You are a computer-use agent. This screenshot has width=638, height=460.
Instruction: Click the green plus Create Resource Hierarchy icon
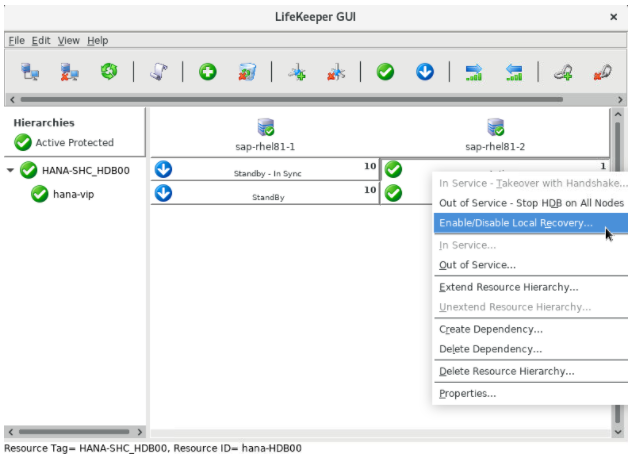pos(208,72)
